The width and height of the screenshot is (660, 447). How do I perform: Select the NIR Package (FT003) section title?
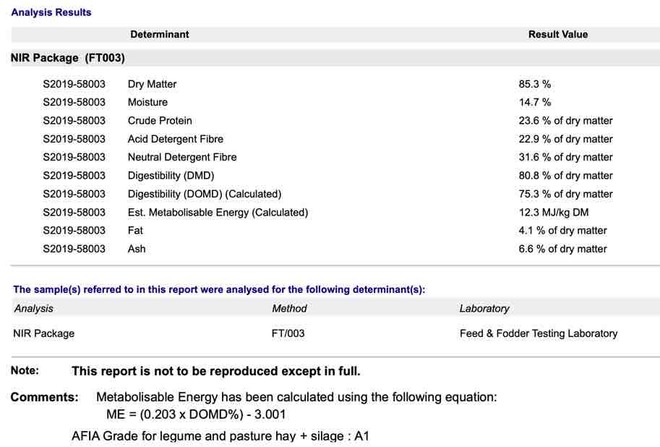click(x=67, y=59)
